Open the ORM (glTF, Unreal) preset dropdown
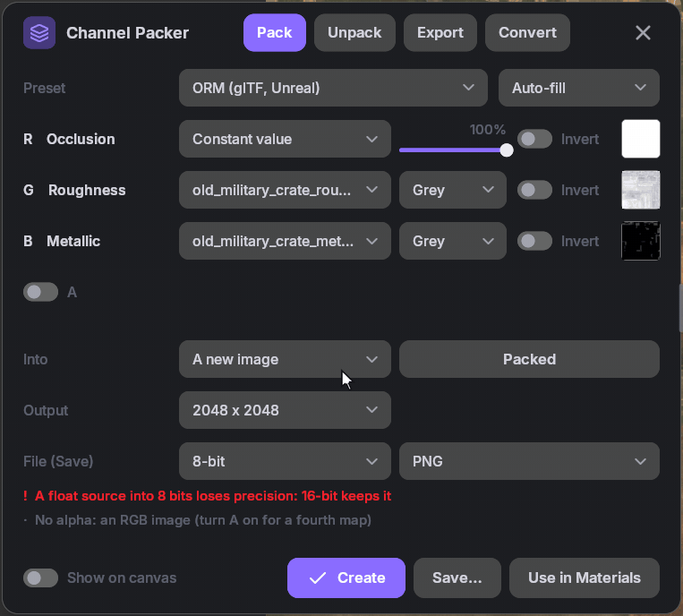Screen dimensions: 683x616 pyautogui.click(x=333, y=88)
